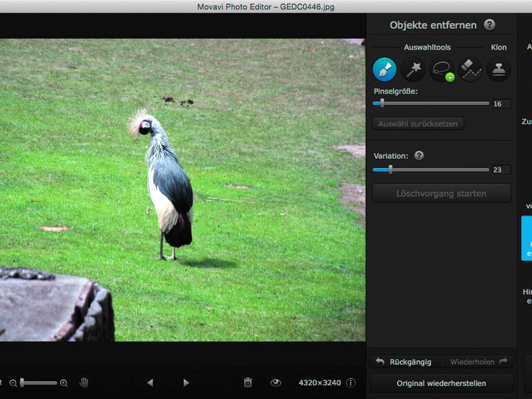Select the Klon stamp tool
Image resolution: width=532 pixels, height=399 pixels.
click(499, 70)
